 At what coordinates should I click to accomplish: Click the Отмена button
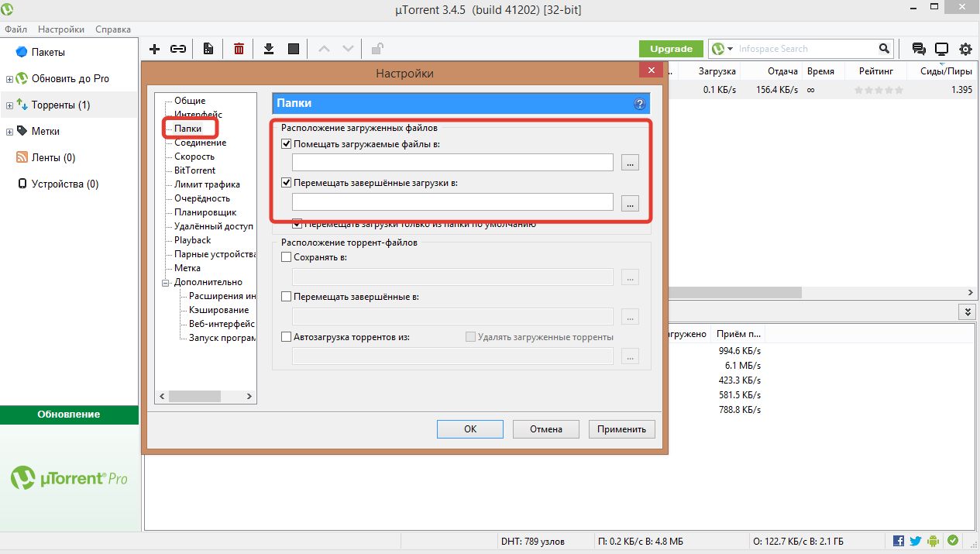coord(545,429)
